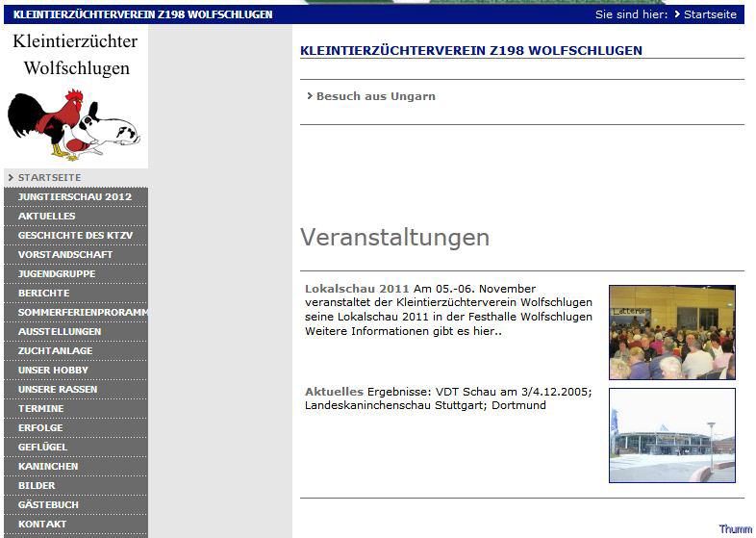This screenshot has height=538, width=756.
Task: Open the Aktuelles building photo thumbnail
Action: (671, 435)
